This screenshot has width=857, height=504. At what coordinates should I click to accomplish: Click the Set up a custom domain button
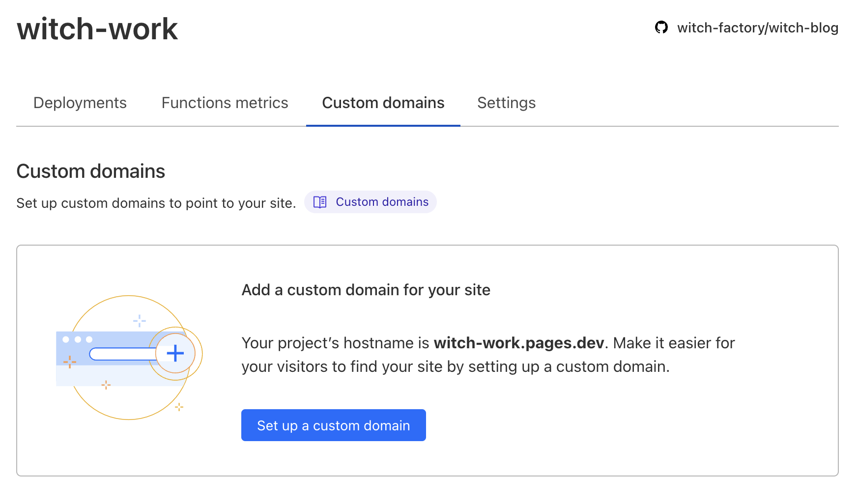[x=334, y=425]
